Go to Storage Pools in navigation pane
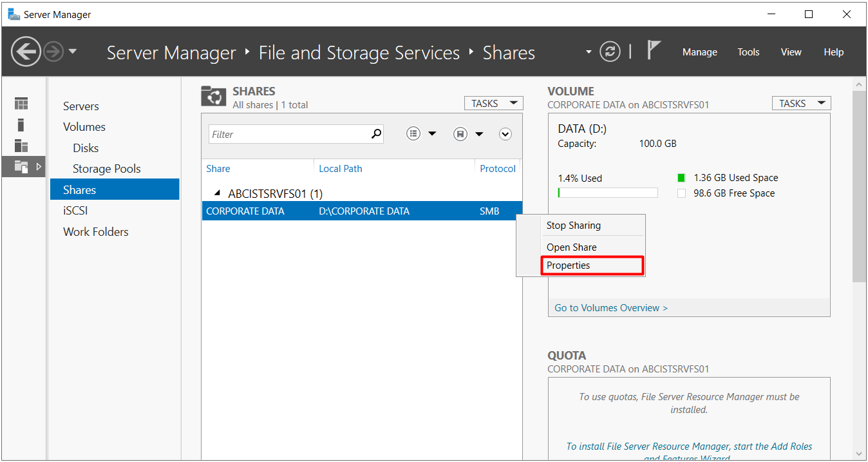This screenshot has height=462, width=868. [x=107, y=169]
